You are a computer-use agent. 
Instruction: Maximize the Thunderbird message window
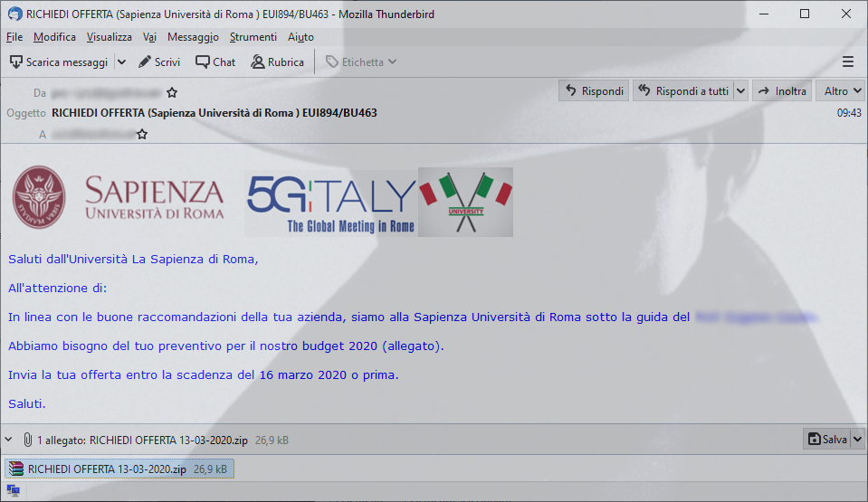coord(805,14)
